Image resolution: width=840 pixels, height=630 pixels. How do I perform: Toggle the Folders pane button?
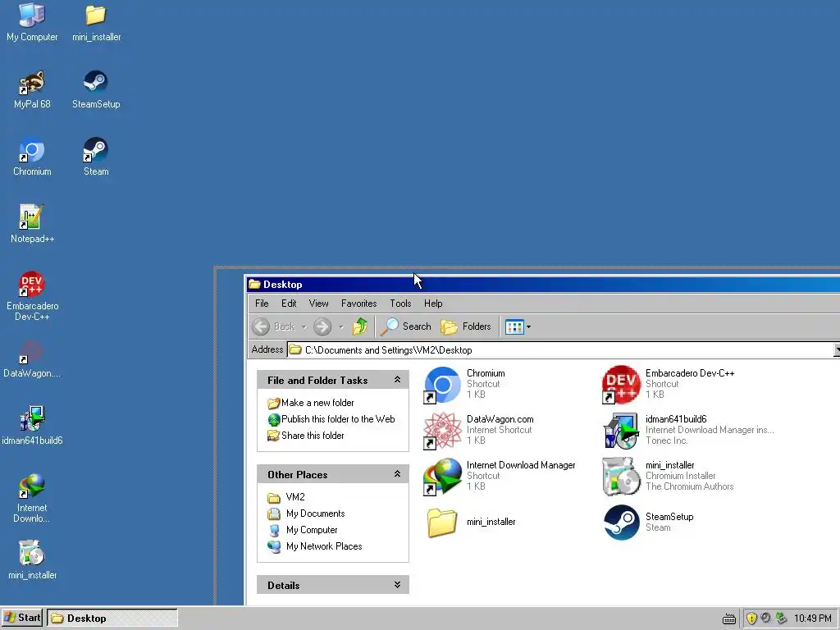pos(466,326)
